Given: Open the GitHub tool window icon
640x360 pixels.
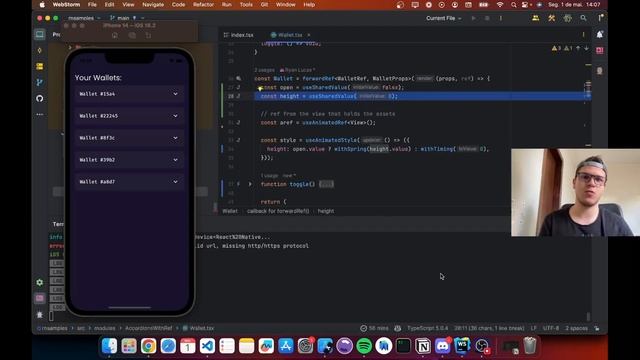Looking at the screenshot, I should [x=40, y=98].
